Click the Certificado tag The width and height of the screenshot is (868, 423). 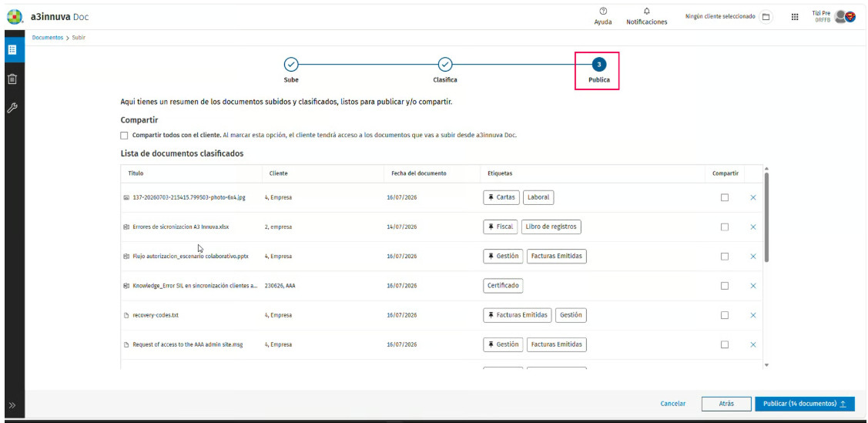503,286
